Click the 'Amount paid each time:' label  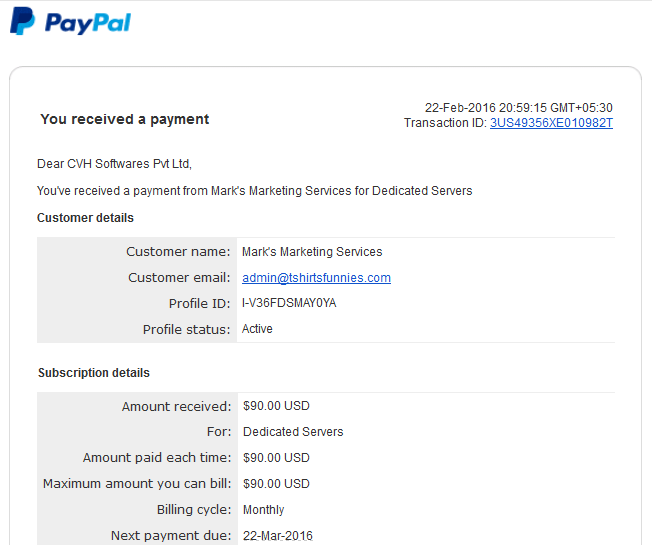[157, 458]
